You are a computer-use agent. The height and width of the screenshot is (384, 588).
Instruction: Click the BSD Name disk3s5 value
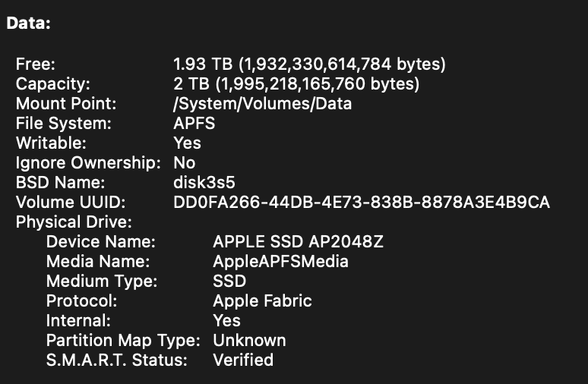(x=204, y=183)
